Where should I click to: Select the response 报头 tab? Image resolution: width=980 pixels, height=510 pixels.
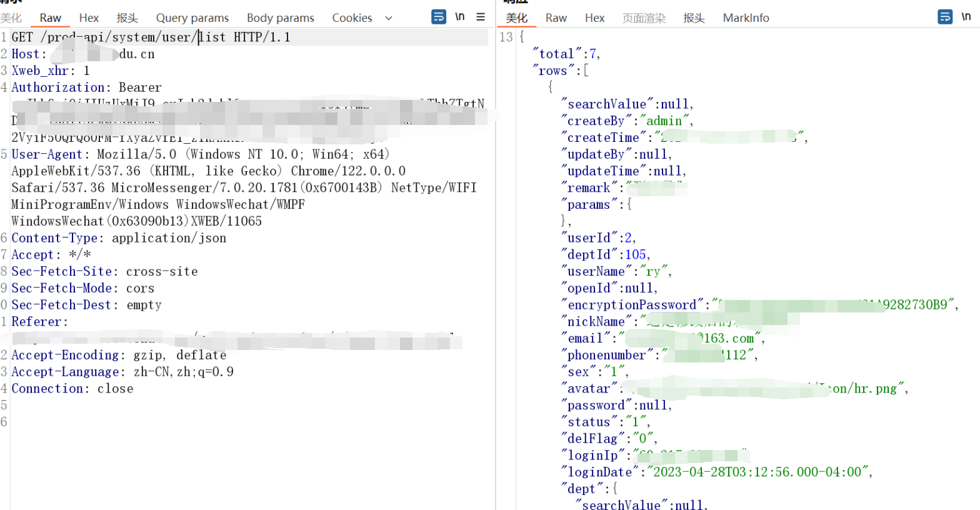[x=694, y=18]
